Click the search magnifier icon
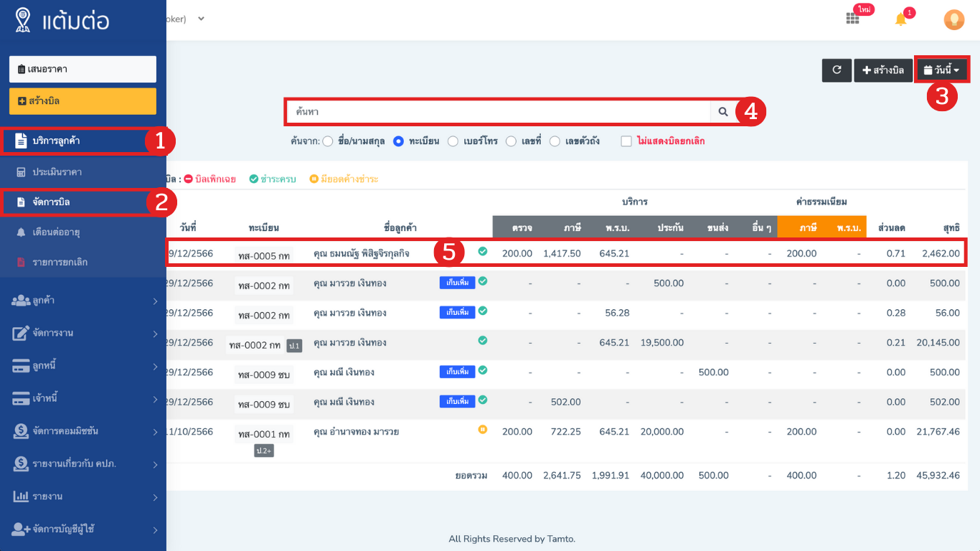This screenshot has width=980, height=551. (x=723, y=112)
